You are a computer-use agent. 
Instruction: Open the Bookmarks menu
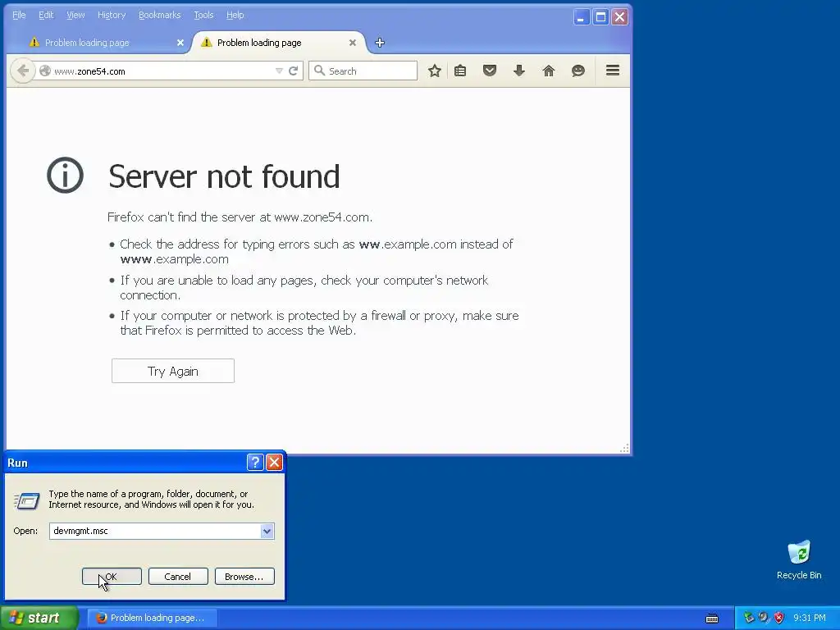coord(160,15)
